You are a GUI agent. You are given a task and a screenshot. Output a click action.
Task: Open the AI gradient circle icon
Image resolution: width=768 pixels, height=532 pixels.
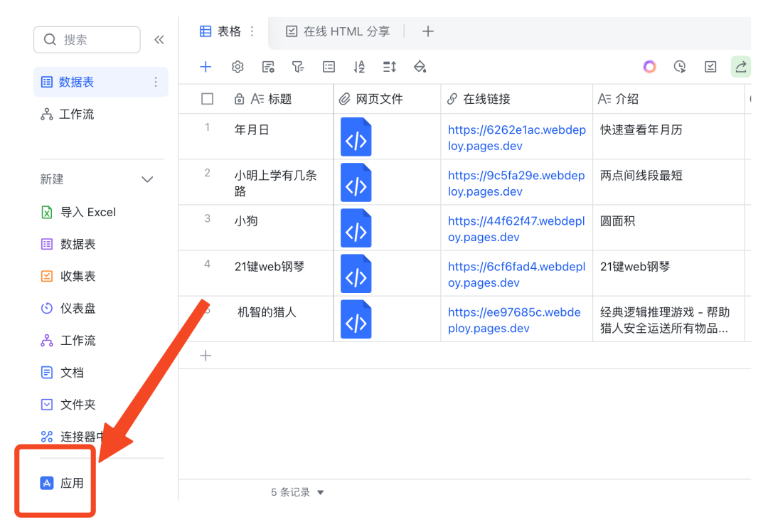click(x=649, y=66)
